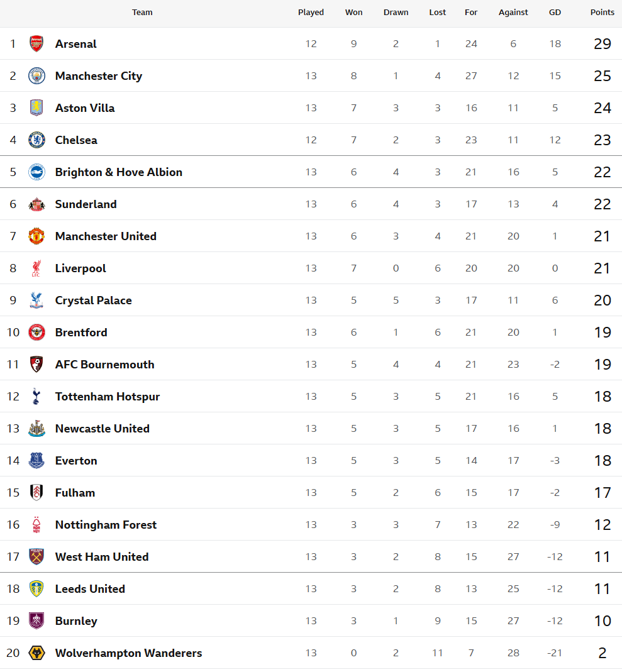This screenshot has height=672, width=622.
Task: Open the Manchester United team link
Action: click(x=106, y=236)
